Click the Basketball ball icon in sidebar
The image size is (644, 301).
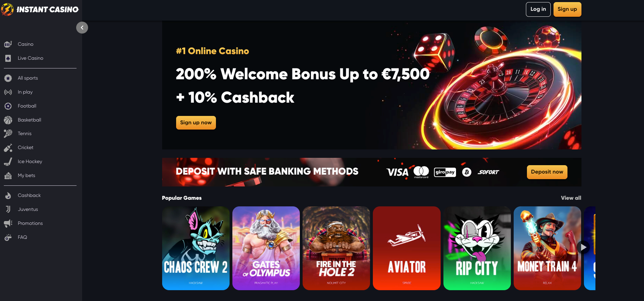pyautogui.click(x=8, y=120)
